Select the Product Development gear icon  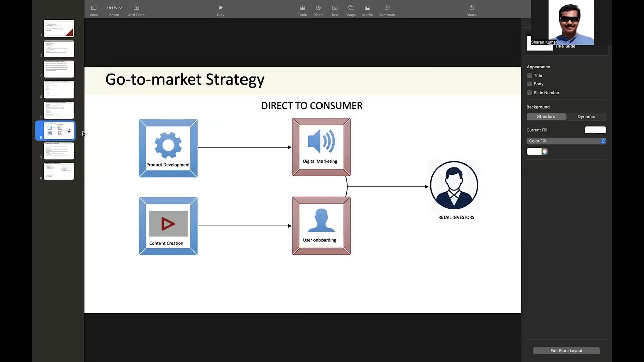168,146
